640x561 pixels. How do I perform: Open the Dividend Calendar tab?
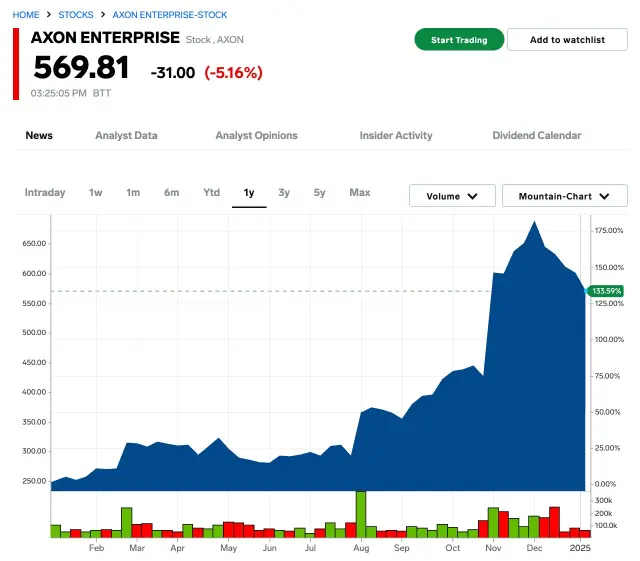[536, 135]
